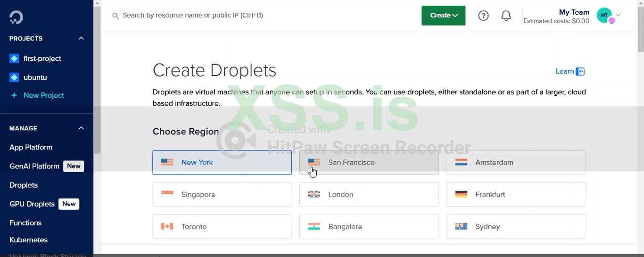Image resolution: width=644 pixels, height=257 pixels.
Task: Click the Australian flag on Sydney
Action: tap(461, 226)
